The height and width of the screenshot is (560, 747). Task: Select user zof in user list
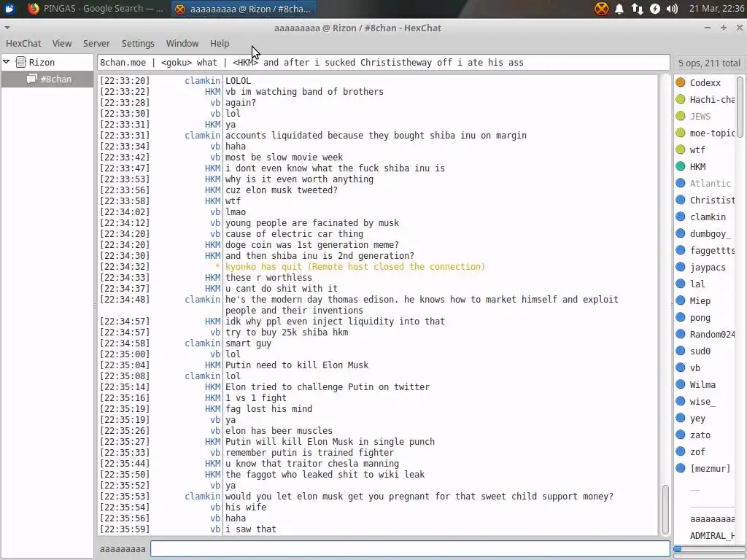[697, 452]
